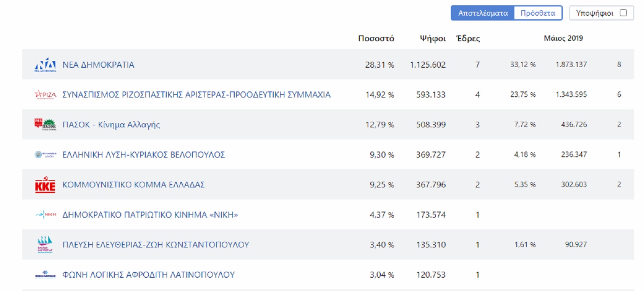Screen dimensions: 644x291
Task: Select the 5,35 % 2019 percentage
Action: [525, 184]
